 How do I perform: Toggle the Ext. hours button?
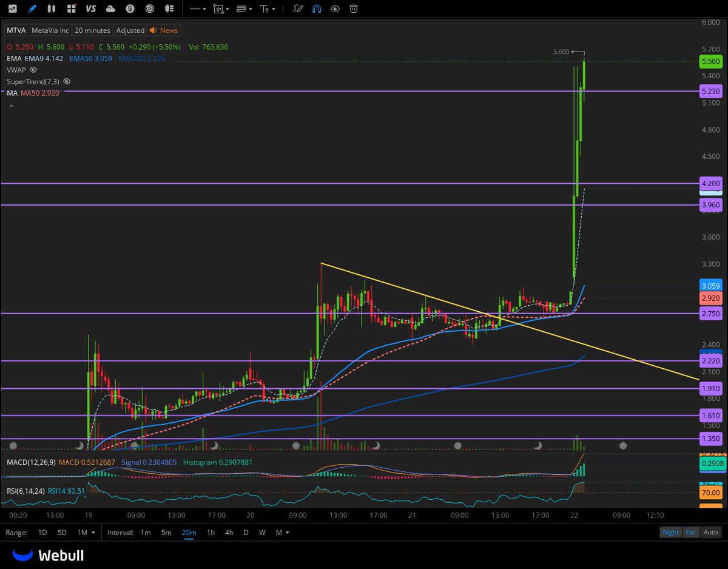[691, 532]
